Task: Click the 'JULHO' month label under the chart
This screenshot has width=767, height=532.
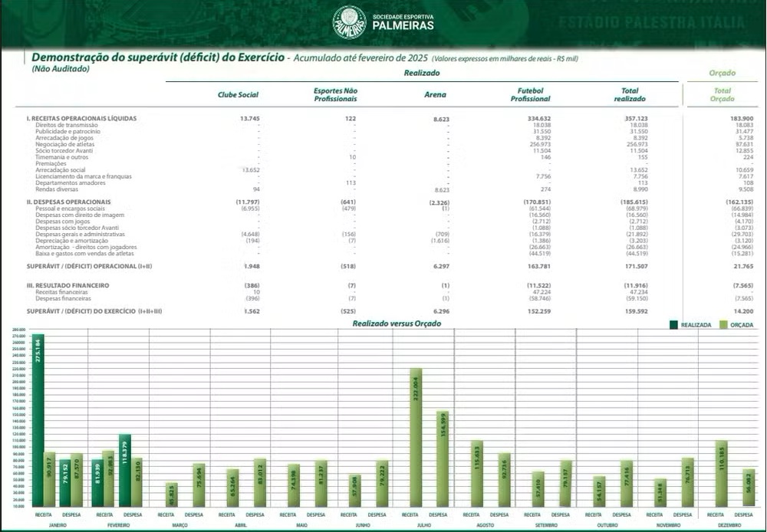Action: click(424, 525)
